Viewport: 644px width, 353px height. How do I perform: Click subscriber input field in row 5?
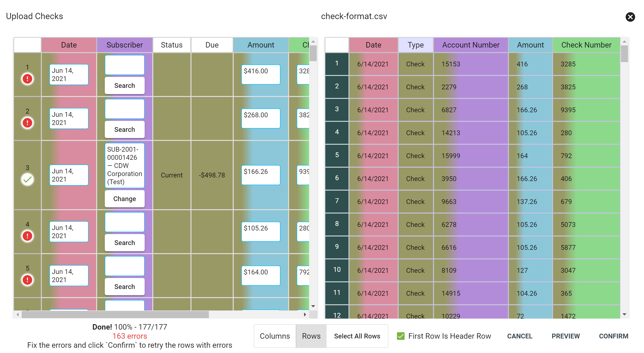pos(125,266)
